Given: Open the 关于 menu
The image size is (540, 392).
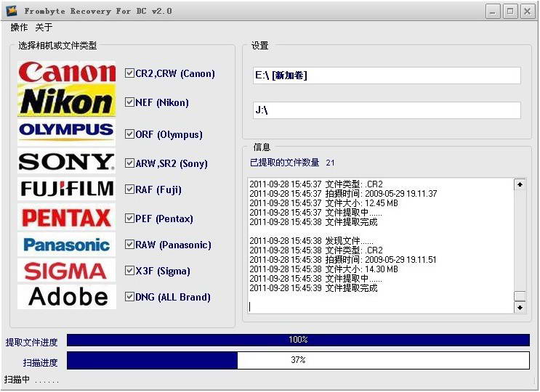Looking at the screenshot, I should click(44, 27).
